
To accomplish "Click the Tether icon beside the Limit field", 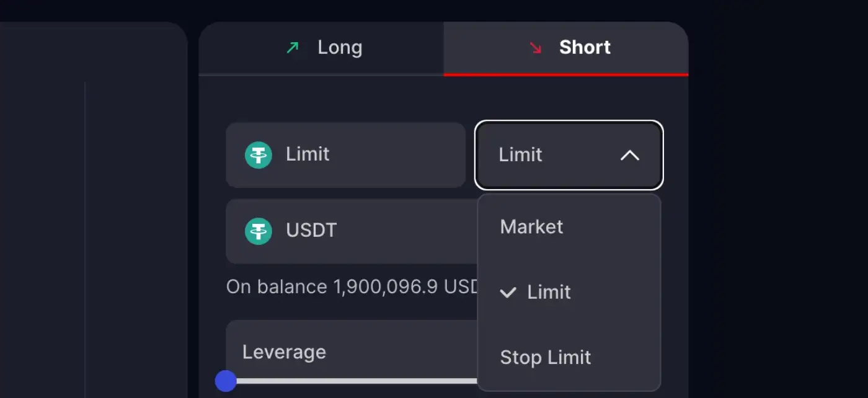I will click(x=259, y=155).
